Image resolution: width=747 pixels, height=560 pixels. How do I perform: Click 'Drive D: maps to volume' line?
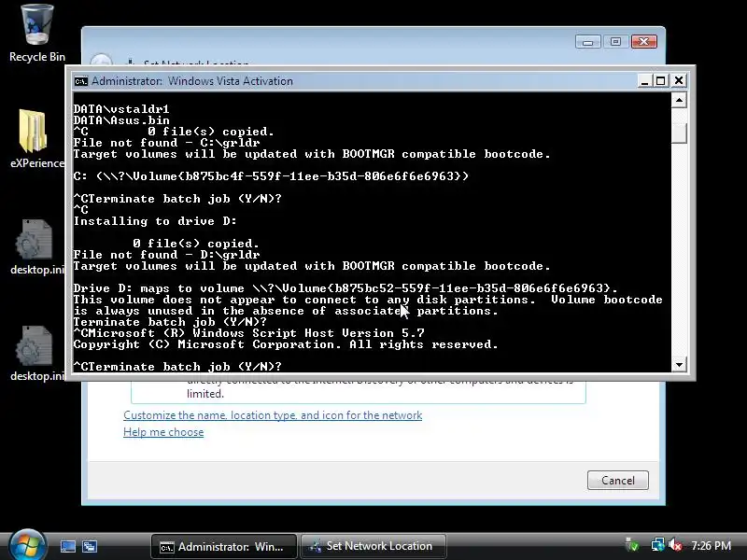(345, 288)
